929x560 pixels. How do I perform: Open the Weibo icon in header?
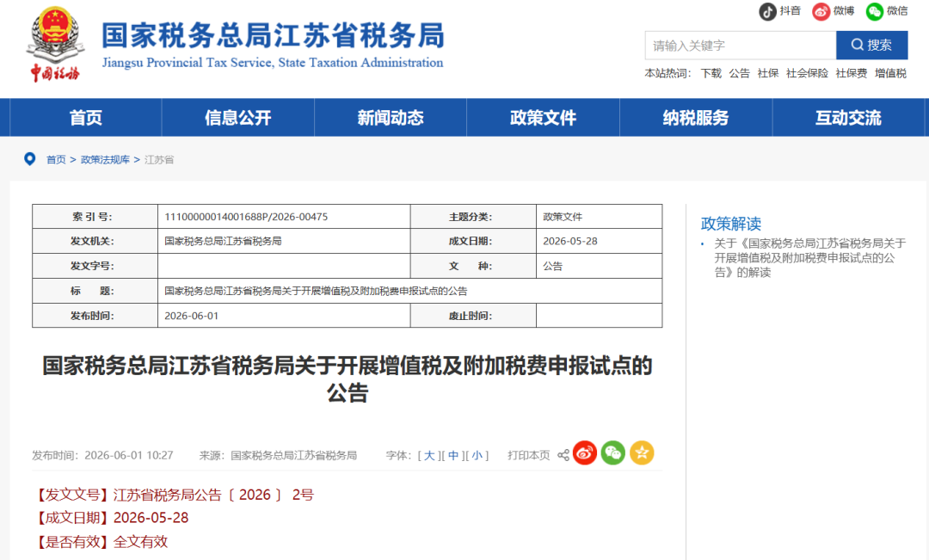click(821, 11)
